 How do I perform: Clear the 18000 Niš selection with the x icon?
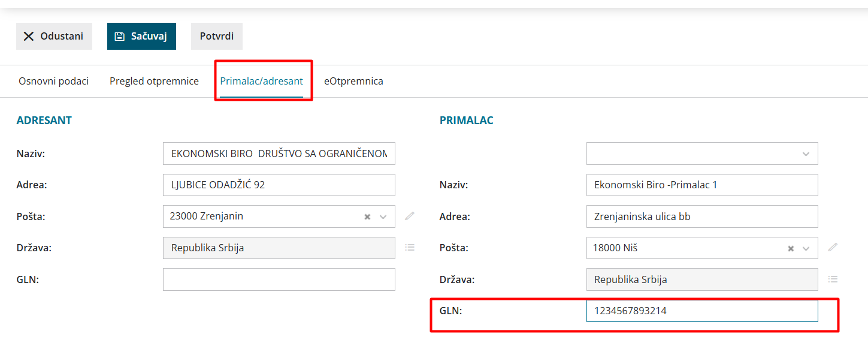tap(790, 248)
